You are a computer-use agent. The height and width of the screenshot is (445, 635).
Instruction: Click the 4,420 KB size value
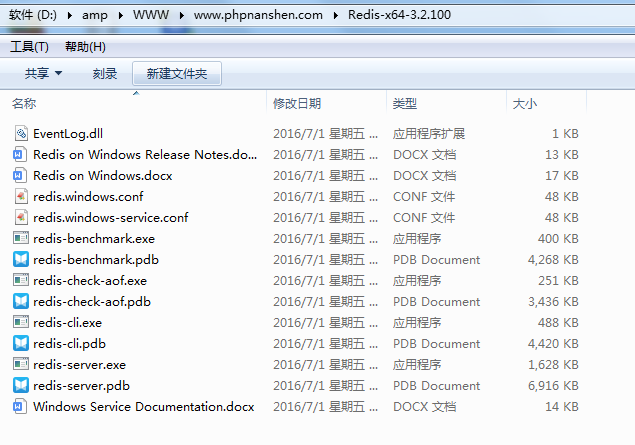(553, 344)
